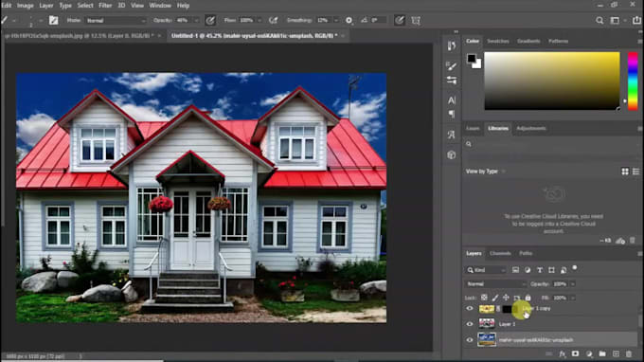Filter layers by shape layers icon

coord(551,270)
